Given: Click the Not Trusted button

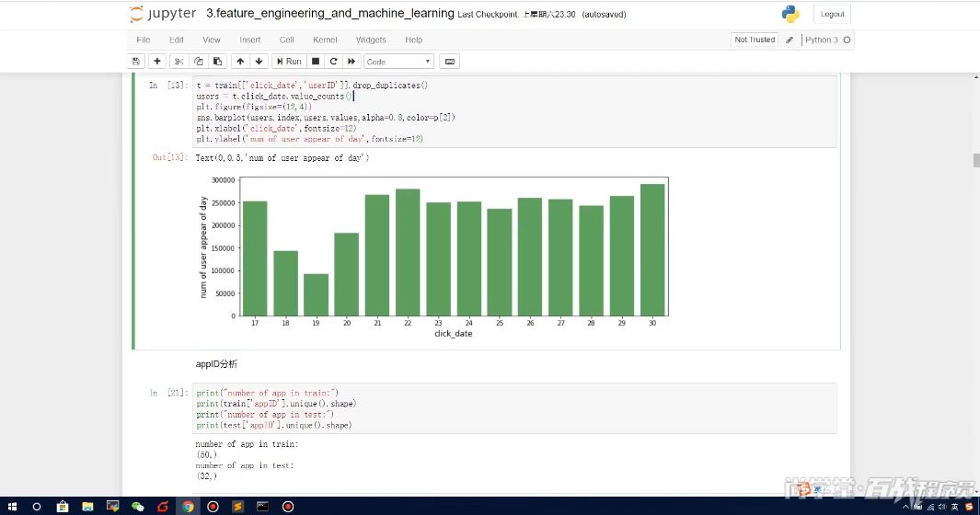Looking at the screenshot, I should (x=755, y=40).
